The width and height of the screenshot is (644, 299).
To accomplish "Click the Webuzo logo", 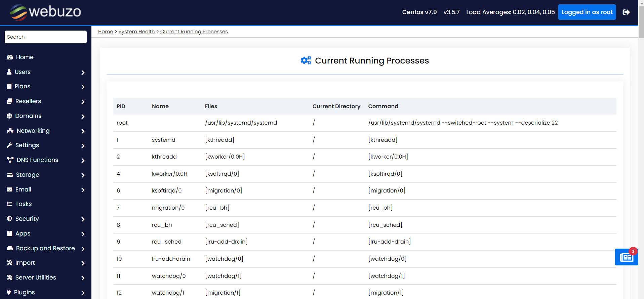I will pyautogui.click(x=45, y=12).
